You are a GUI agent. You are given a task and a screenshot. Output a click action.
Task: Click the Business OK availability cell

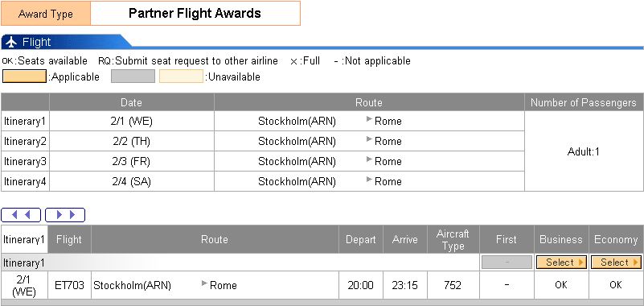[x=561, y=285]
